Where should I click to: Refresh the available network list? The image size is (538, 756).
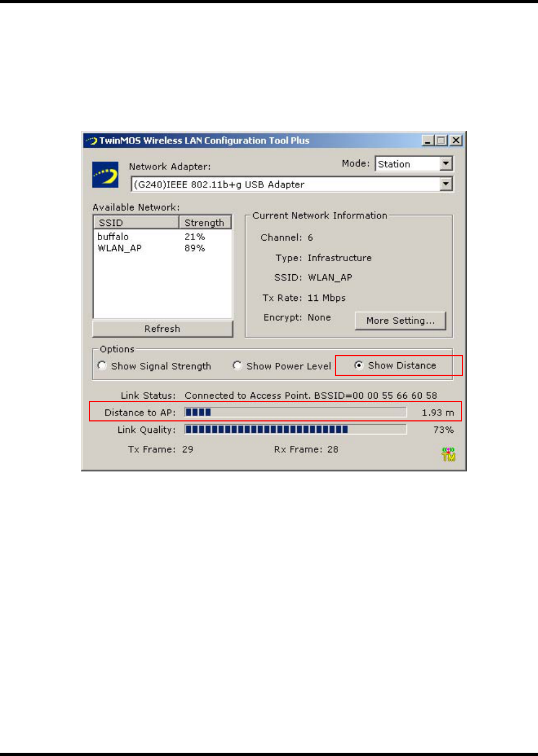pos(162,329)
